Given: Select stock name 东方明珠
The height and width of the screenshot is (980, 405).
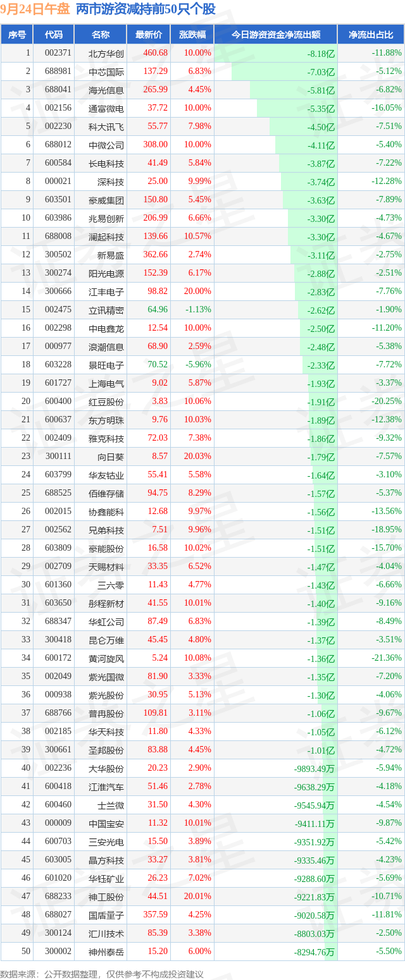Looking at the screenshot, I should coord(107,420).
